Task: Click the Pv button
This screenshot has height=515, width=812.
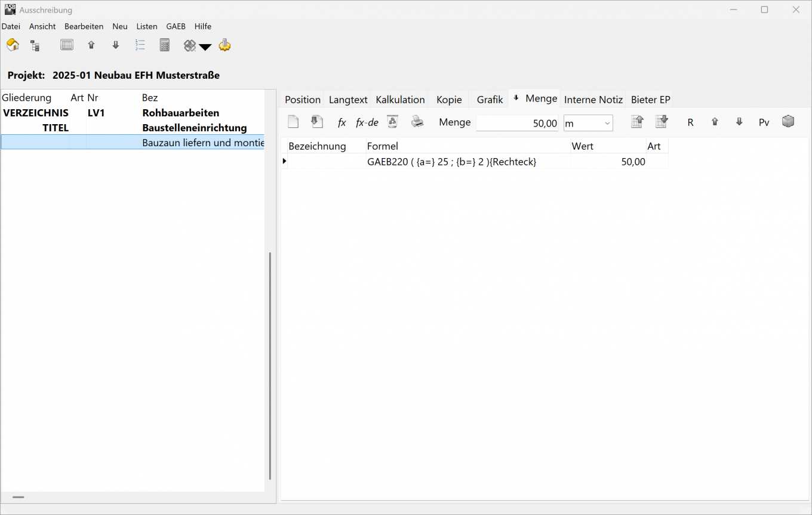Action: [764, 122]
